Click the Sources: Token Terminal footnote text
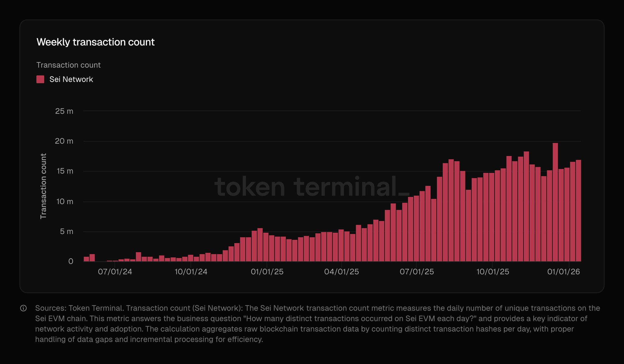 79,308
